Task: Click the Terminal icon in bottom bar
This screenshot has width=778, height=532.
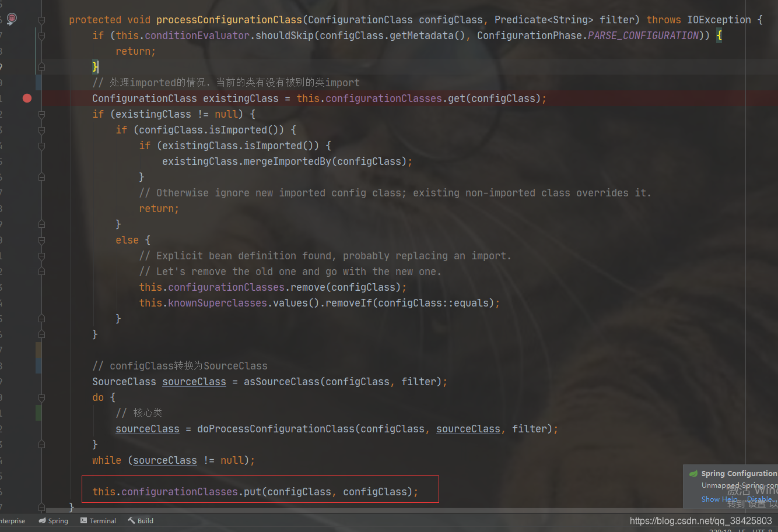Action: click(84, 521)
